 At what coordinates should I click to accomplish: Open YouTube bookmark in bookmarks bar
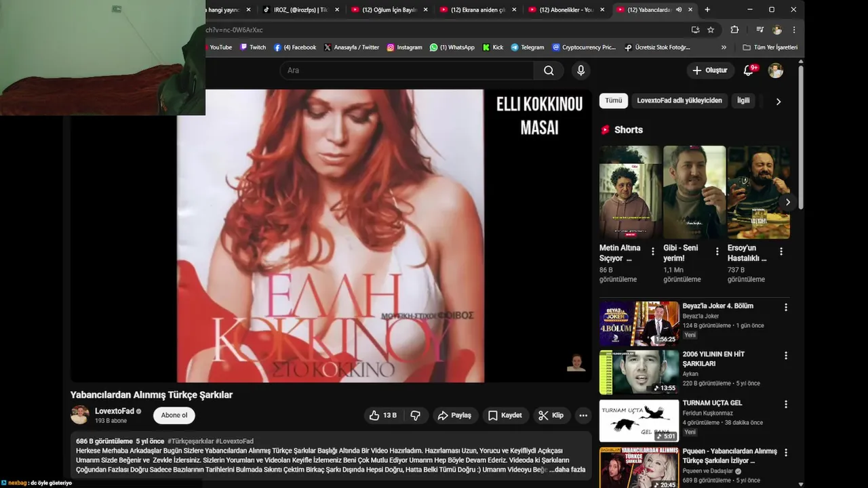pyautogui.click(x=218, y=47)
